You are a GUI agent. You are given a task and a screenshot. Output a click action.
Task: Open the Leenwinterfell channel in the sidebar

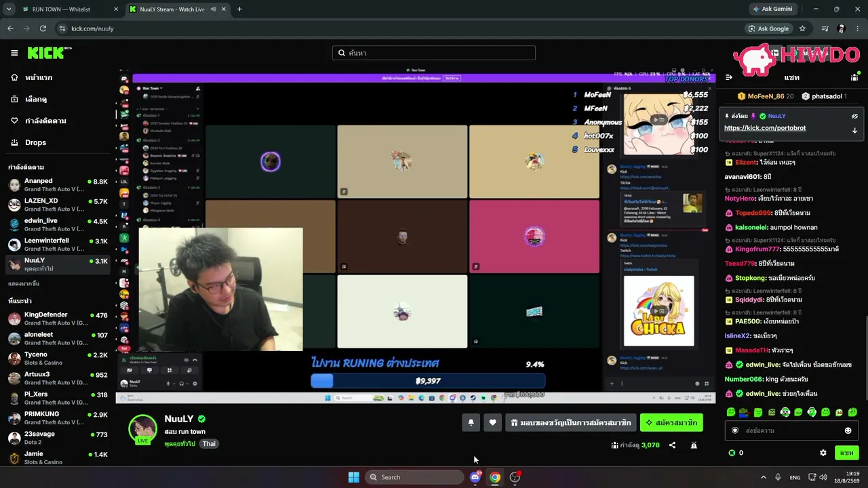58,244
